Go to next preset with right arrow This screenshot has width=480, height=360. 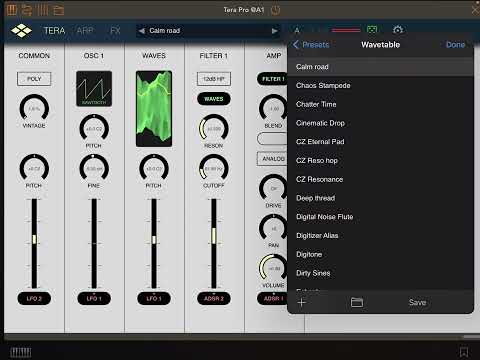coord(274,31)
